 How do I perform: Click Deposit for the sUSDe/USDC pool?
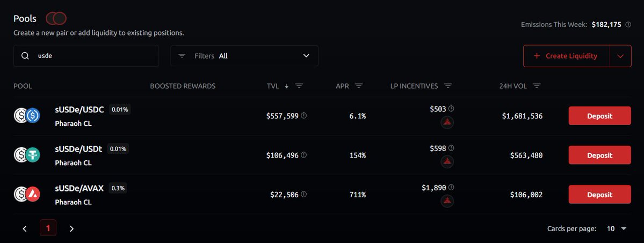point(599,116)
